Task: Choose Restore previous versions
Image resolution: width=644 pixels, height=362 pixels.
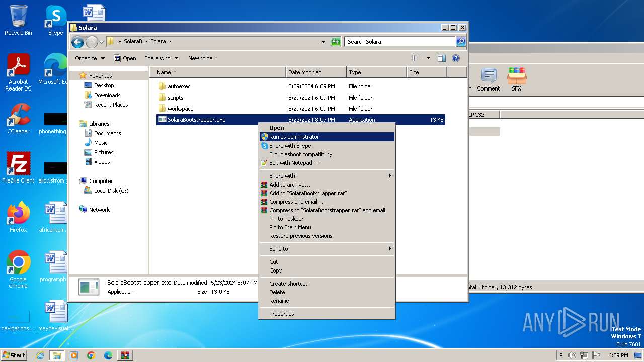Action: [x=327, y=236]
